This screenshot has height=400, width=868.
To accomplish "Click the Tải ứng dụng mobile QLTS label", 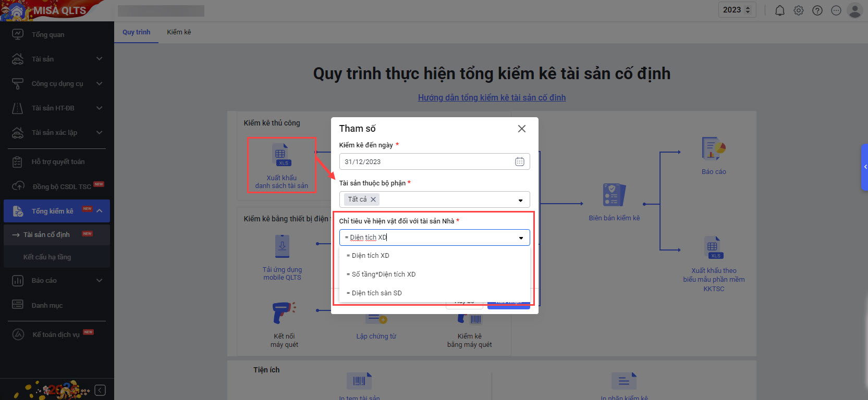I will pos(282,273).
